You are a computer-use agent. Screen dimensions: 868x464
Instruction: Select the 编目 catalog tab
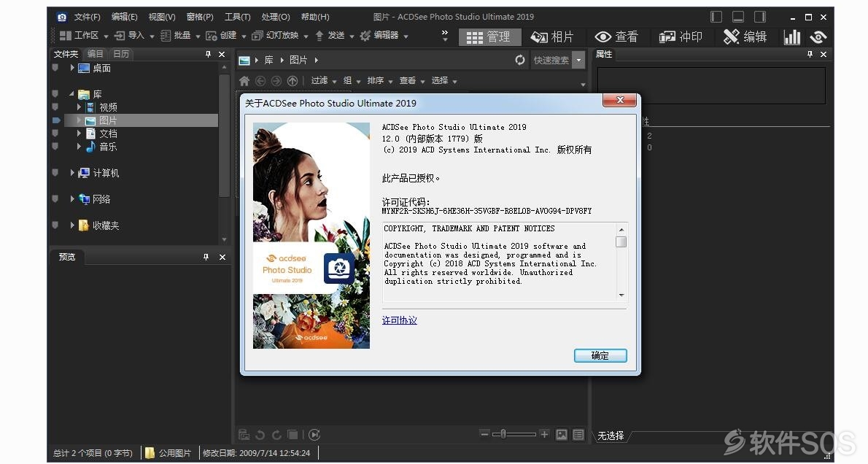(96, 54)
